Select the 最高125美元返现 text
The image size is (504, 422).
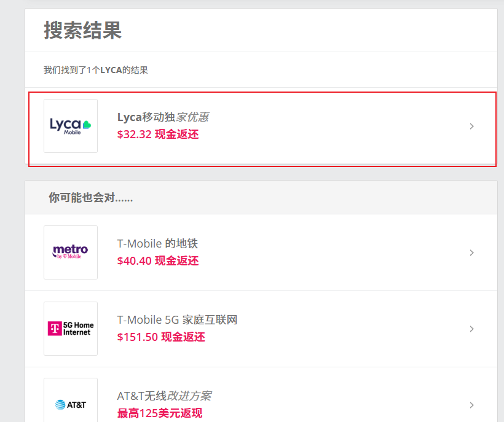(x=160, y=413)
